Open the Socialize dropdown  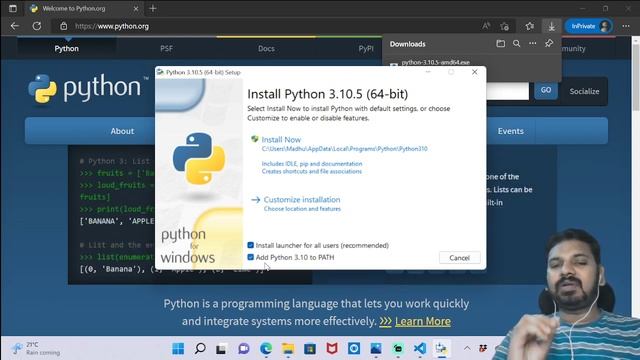584,91
